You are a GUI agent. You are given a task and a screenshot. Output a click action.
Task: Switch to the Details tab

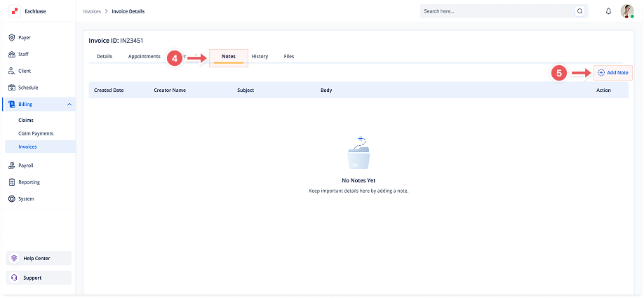pyautogui.click(x=105, y=56)
